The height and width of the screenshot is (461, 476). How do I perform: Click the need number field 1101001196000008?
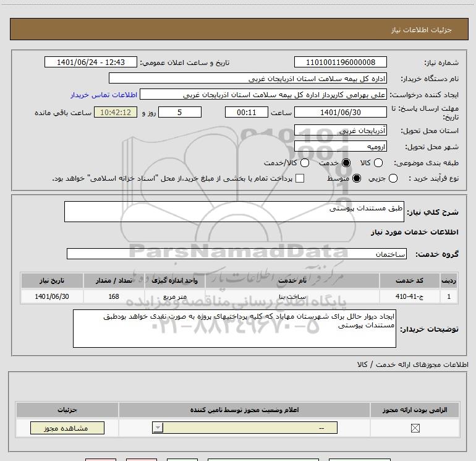point(340,62)
